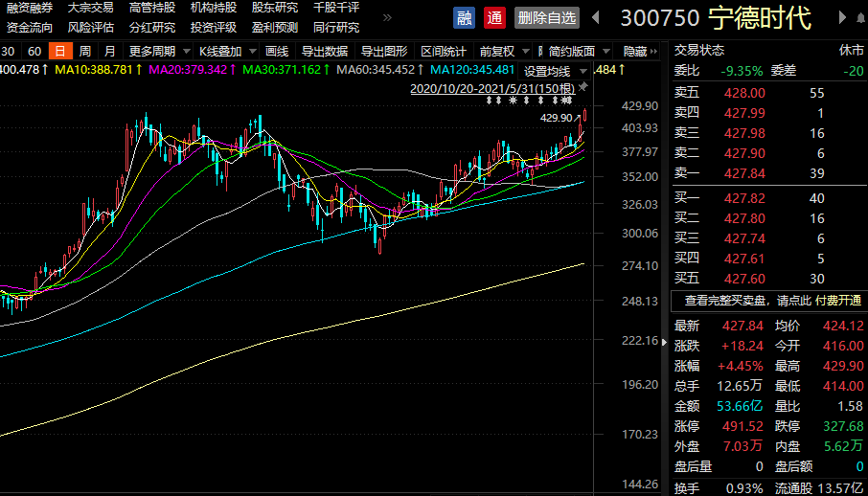Image resolution: width=868 pixels, height=496 pixels.
Task: Go to previous stock with left arrow
Action: [596, 18]
